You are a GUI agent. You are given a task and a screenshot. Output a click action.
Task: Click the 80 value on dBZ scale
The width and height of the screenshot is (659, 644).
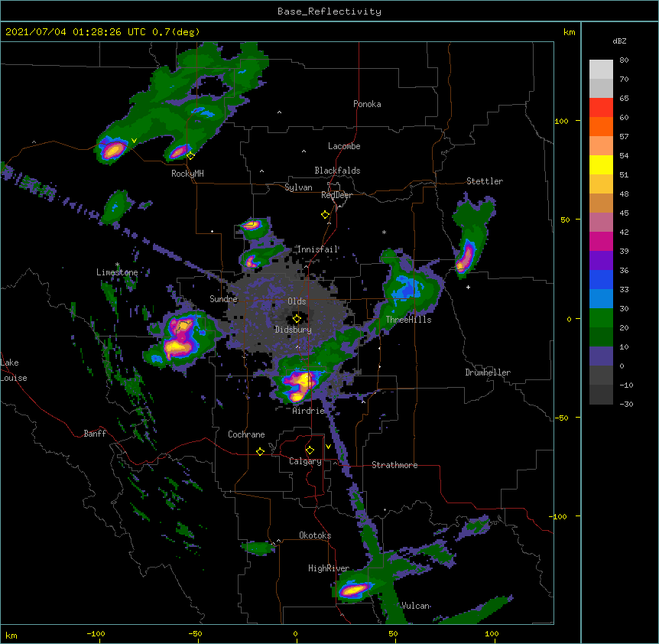point(624,60)
